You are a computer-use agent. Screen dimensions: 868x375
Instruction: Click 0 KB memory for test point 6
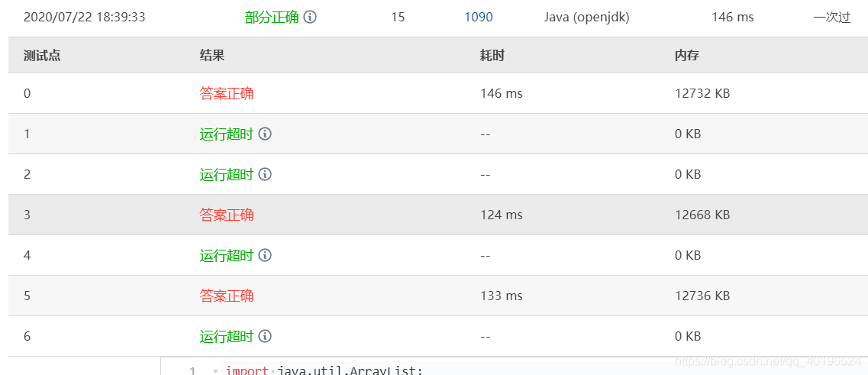click(x=688, y=336)
